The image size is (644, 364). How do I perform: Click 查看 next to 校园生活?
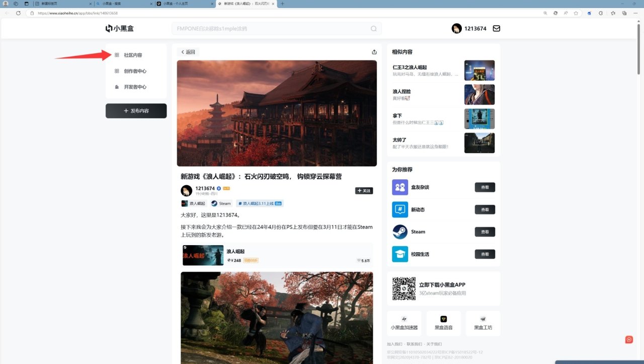(x=485, y=254)
